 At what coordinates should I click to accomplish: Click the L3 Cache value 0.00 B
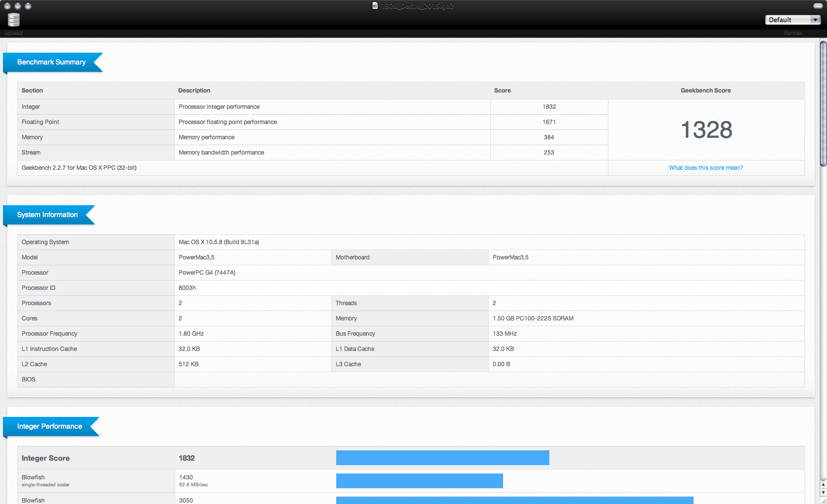501,364
